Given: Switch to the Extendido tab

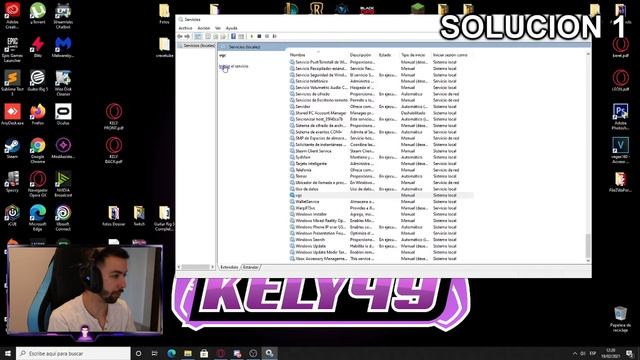Looking at the screenshot, I should tap(229, 267).
